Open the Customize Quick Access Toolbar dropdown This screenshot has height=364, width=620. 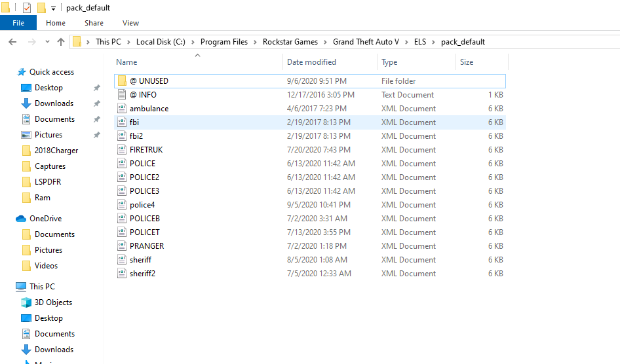[x=53, y=9]
